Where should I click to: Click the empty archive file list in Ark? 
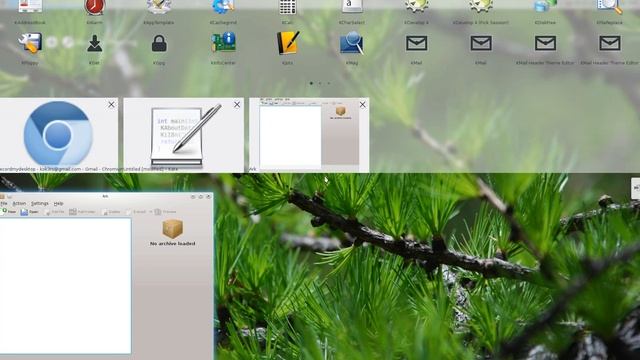click(65, 285)
